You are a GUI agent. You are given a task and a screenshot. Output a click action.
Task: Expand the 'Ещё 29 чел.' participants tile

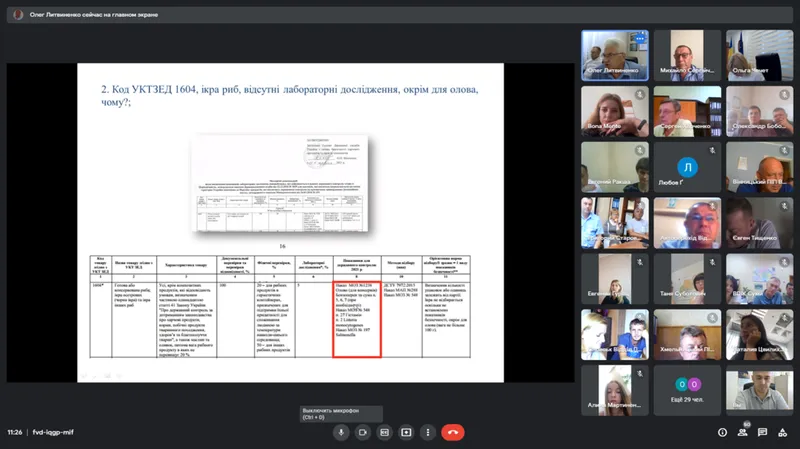[x=686, y=390]
